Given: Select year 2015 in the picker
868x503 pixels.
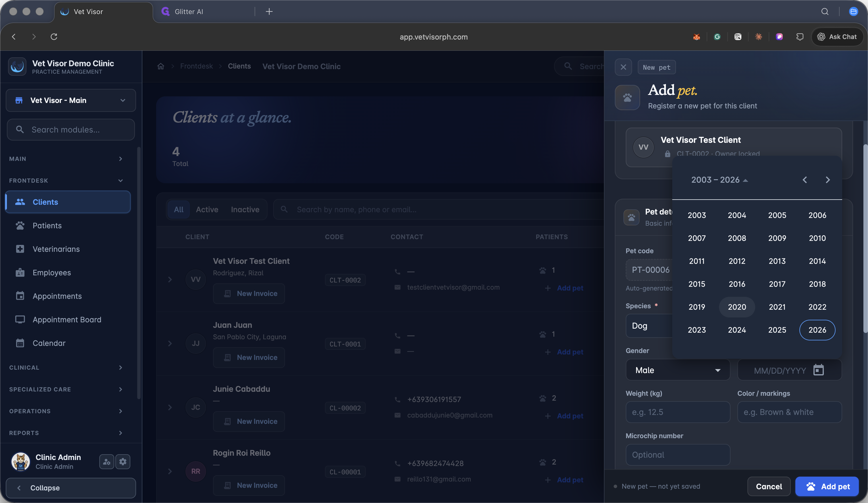Looking at the screenshot, I should tap(696, 284).
